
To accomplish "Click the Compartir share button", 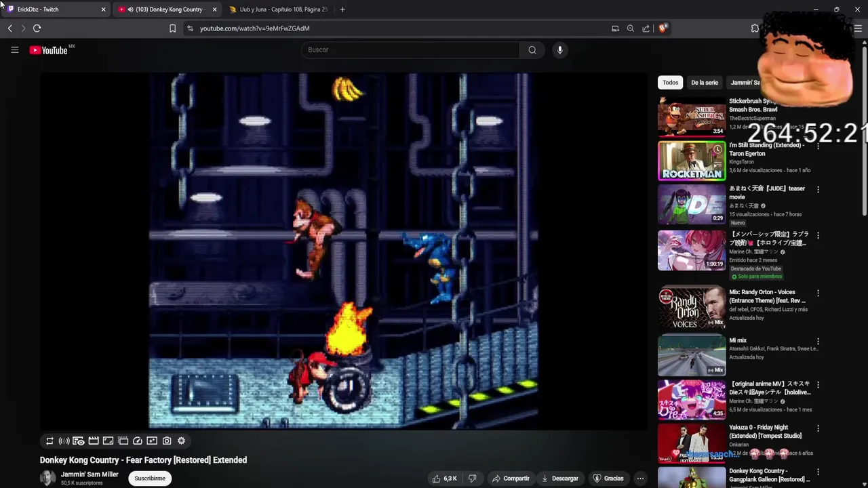I will pyautogui.click(x=511, y=479).
